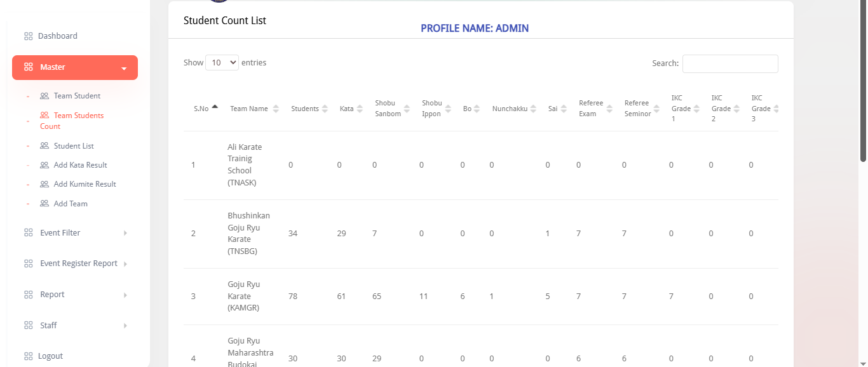
Task: Expand the Event Register Report submenu
Action: tap(125, 264)
